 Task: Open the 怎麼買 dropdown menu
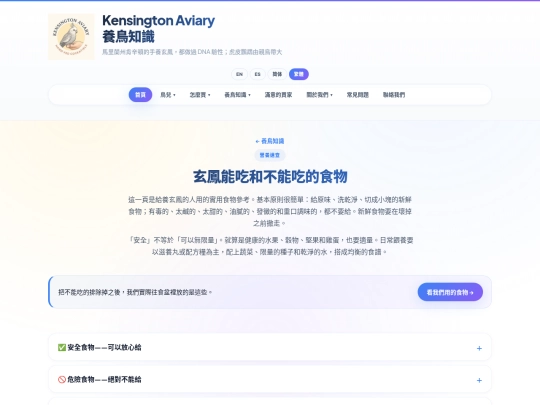200,95
